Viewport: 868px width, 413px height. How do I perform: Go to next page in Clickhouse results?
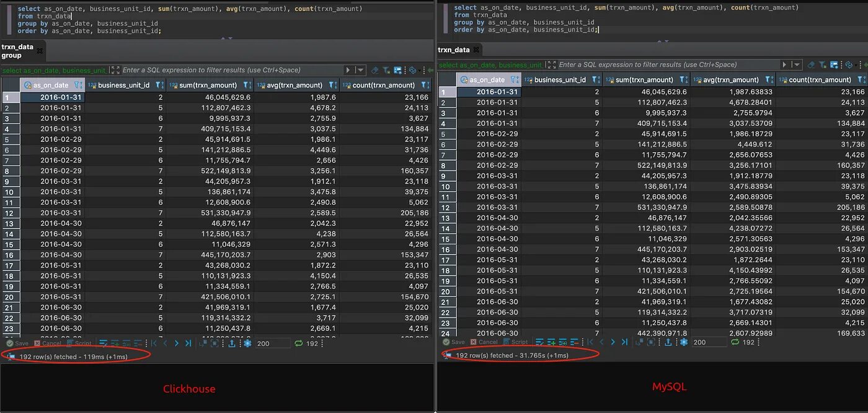(x=177, y=343)
